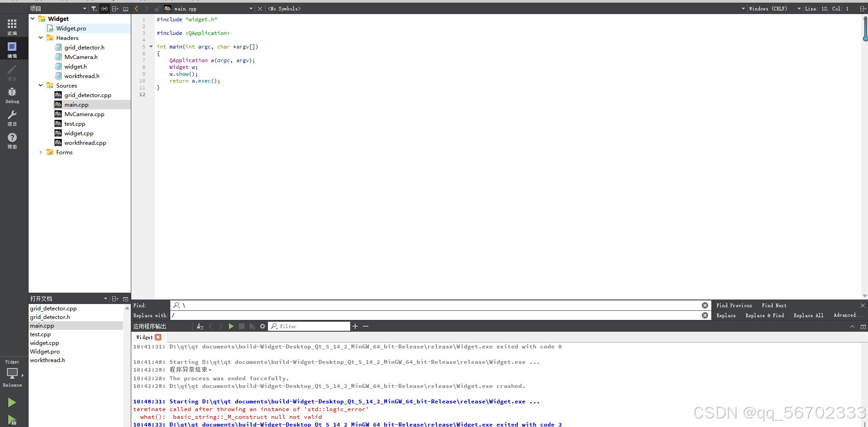Screen dimensions: 868x427
Task: Switch to the 欢迎 welcome mode
Action: [x=12, y=25]
